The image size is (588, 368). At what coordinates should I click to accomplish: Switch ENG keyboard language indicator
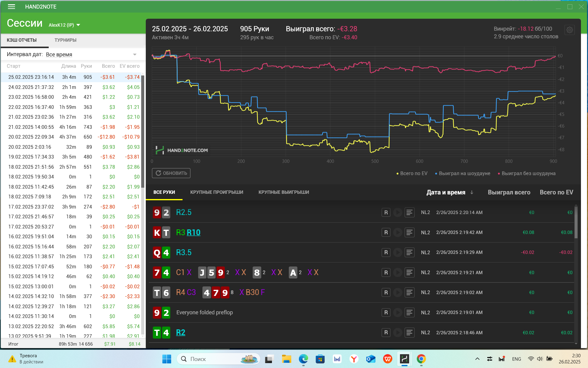point(516,359)
